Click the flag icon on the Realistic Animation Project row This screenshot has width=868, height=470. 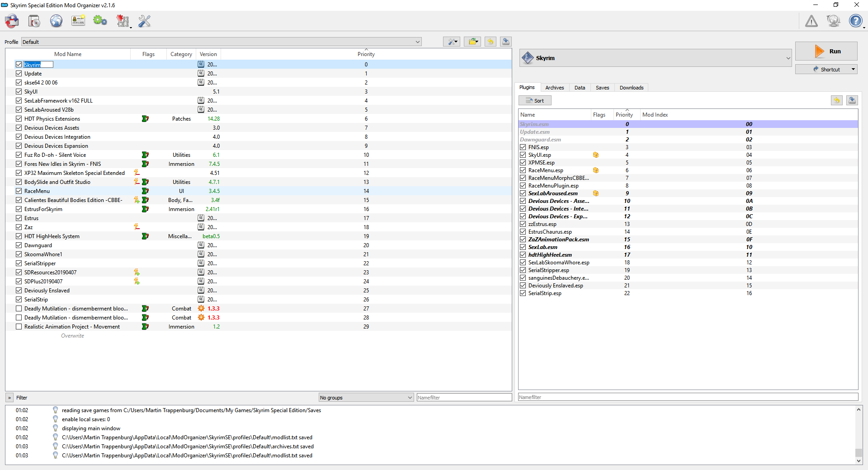(145, 327)
